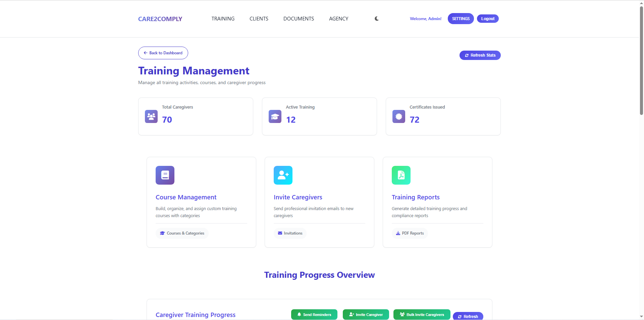
Task: Open the DOCUMENTS menu
Action: pos(298,19)
